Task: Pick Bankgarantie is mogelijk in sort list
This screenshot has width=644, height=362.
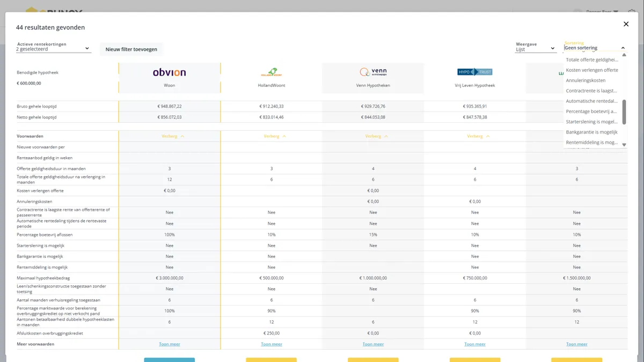Action: (592, 132)
